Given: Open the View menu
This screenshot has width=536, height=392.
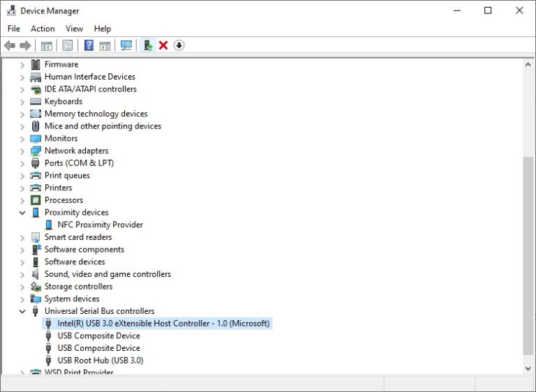Looking at the screenshot, I should pos(74,29).
